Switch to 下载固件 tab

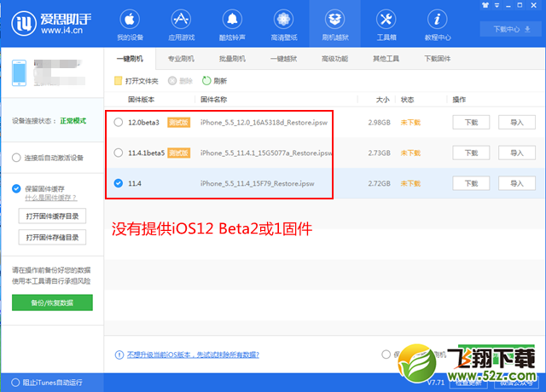438,59
